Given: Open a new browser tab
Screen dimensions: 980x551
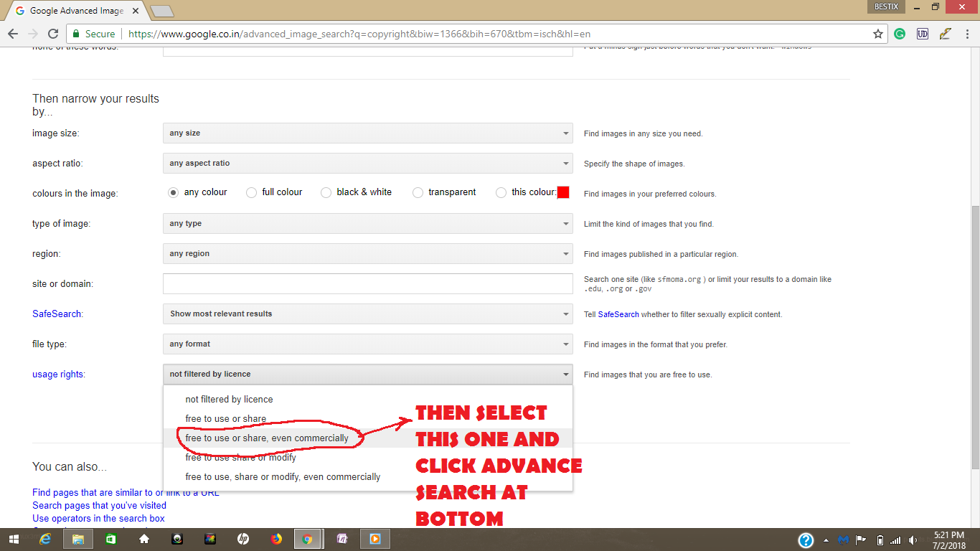Looking at the screenshot, I should click(x=162, y=11).
